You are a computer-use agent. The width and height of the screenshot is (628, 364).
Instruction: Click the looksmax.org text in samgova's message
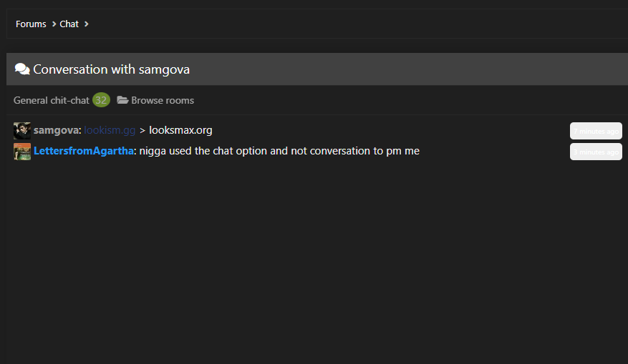point(180,130)
